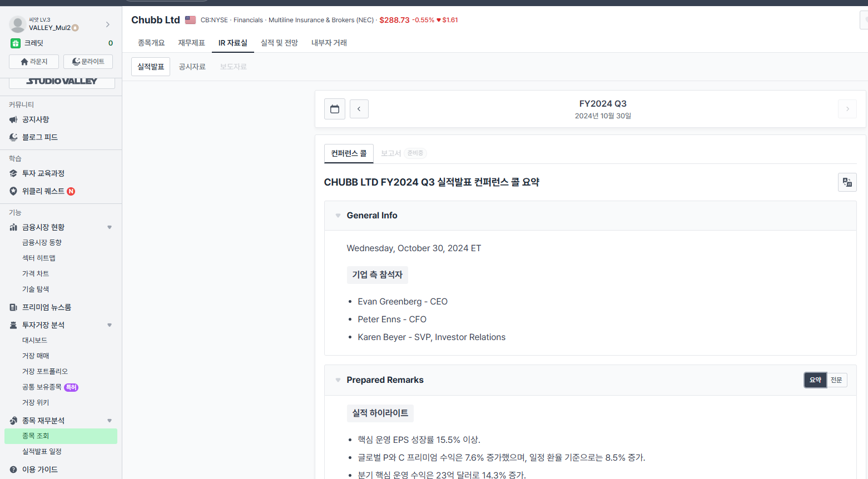Go to previous quarter with left chevron
Image resolution: width=868 pixels, height=479 pixels.
click(359, 109)
